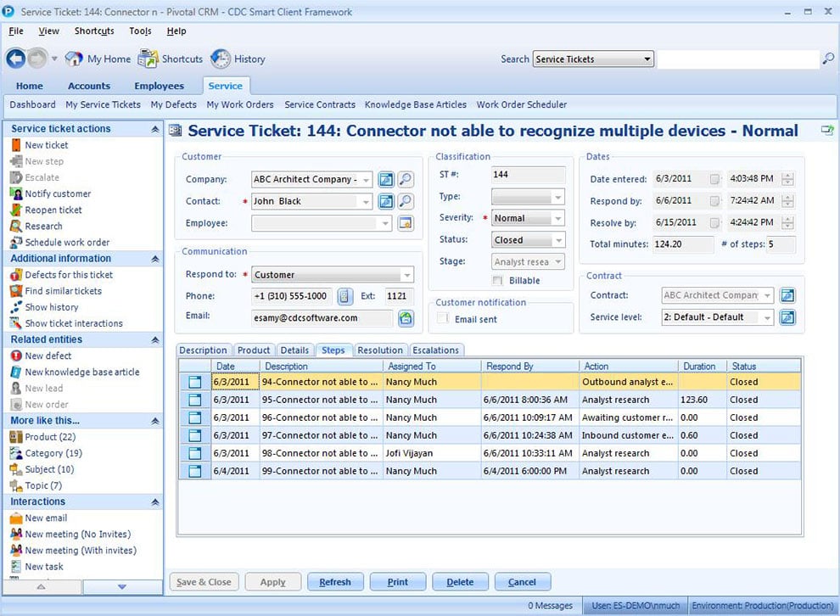This screenshot has height=616, width=840.
Task: Select the step row 98-Connector by Jofi Vijayan
Action: (x=490, y=453)
